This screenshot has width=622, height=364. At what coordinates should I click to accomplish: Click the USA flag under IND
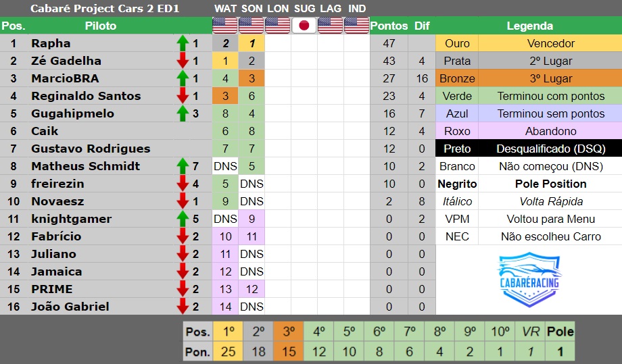coord(356,26)
